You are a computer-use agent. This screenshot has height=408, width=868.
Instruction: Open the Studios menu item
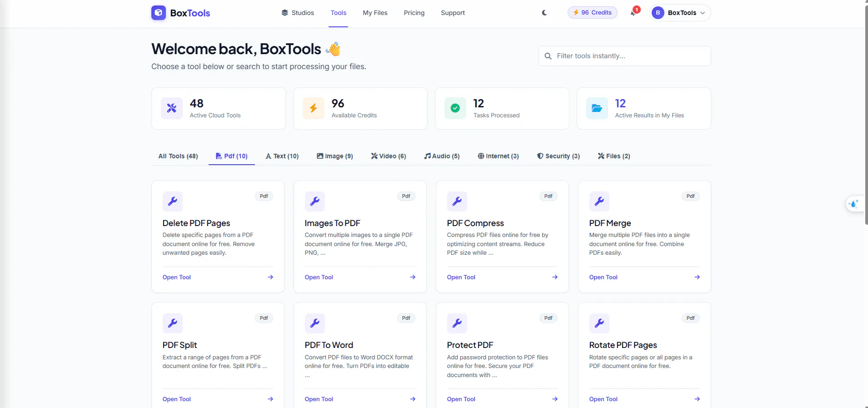click(x=298, y=13)
